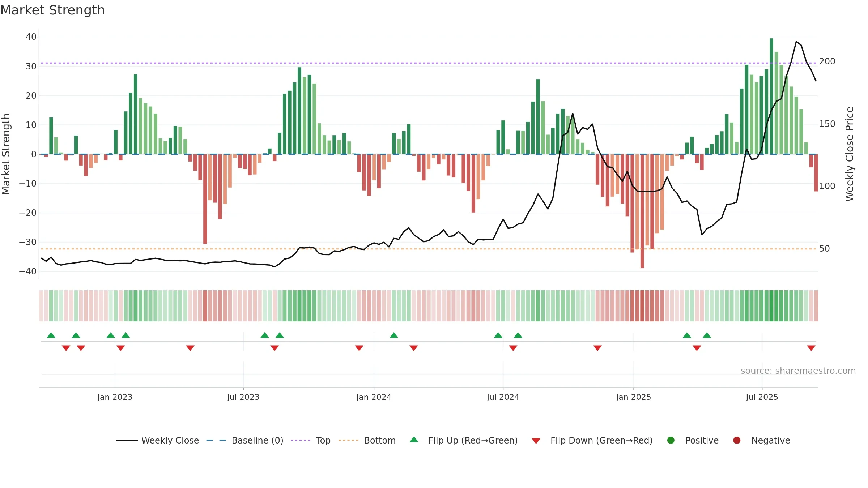The image size is (868, 488).
Task: Click the Positive legend label
Action: pos(702,440)
